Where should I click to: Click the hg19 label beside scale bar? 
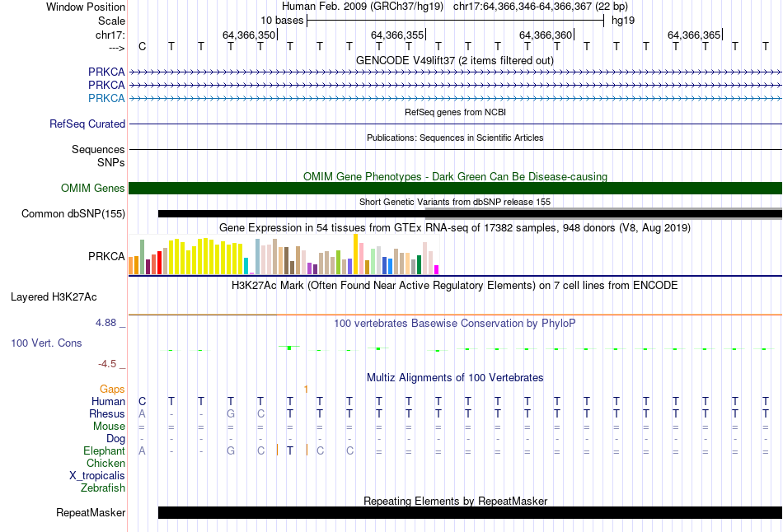623,21
